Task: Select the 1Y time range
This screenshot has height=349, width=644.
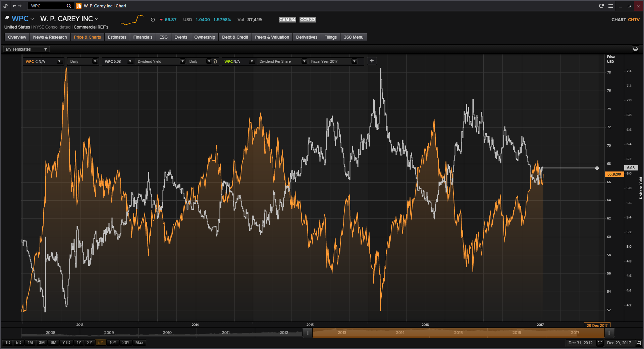Action: (x=79, y=343)
